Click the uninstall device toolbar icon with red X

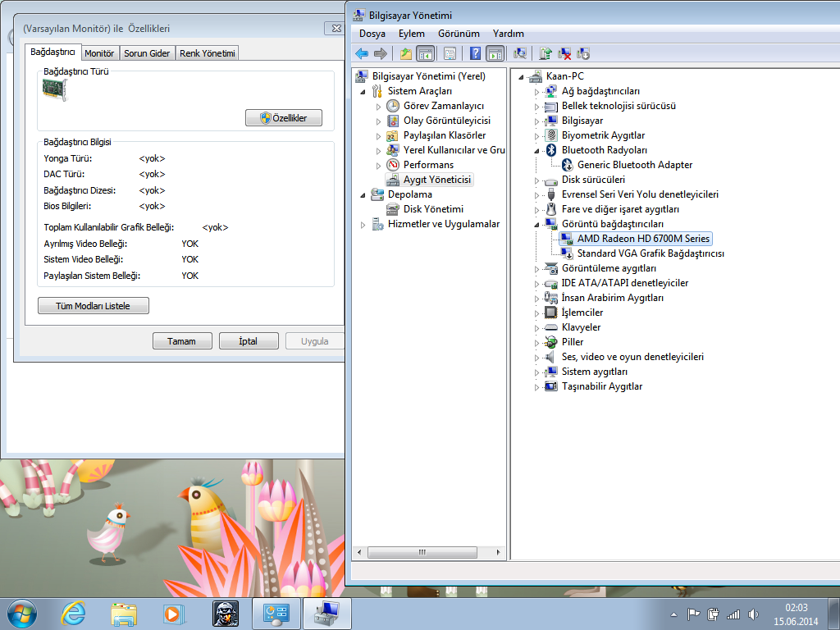pos(564,53)
